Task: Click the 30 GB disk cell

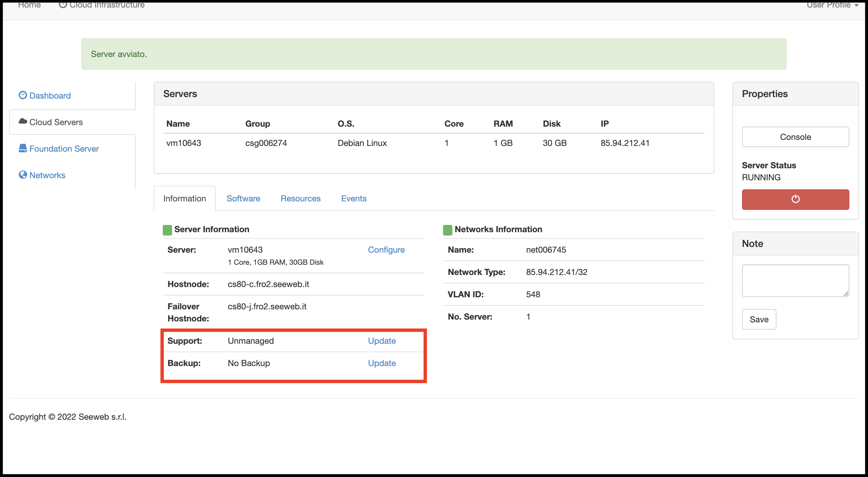Action: [555, 143]
